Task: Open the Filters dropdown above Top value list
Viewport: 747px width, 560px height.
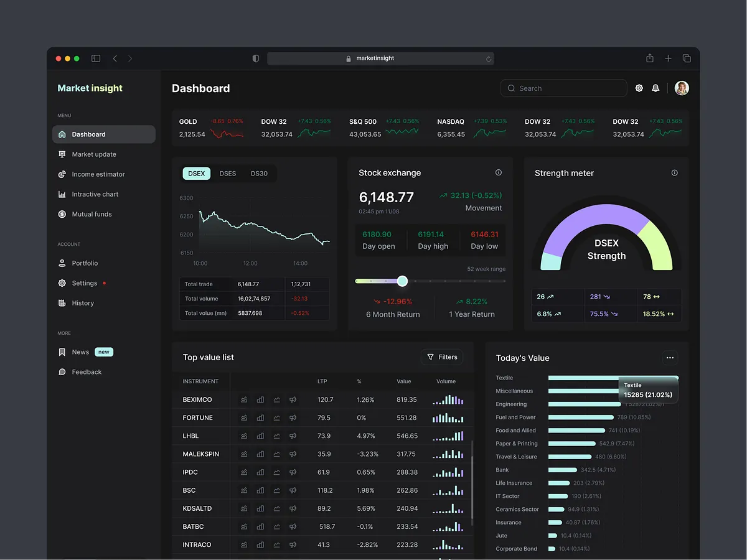Action: tap(442, 357)
